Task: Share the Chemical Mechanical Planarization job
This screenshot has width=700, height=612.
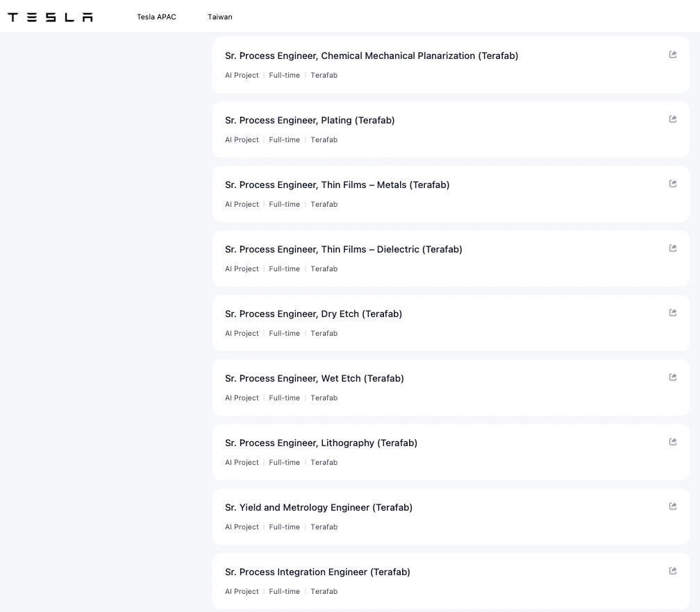Action: click(672, 55)
